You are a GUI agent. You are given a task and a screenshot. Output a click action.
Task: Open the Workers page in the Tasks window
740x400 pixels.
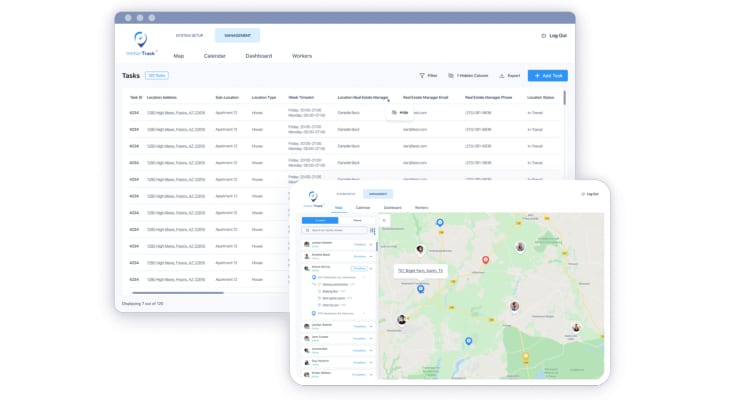pyautogui.click(x=302, y=56)
